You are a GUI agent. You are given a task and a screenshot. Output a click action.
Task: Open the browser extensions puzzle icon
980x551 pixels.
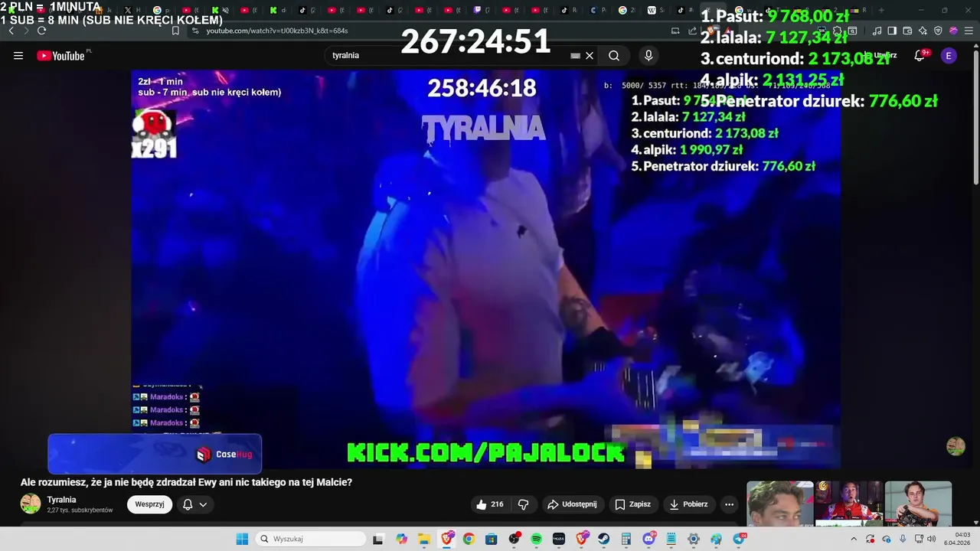coord(837,31)
